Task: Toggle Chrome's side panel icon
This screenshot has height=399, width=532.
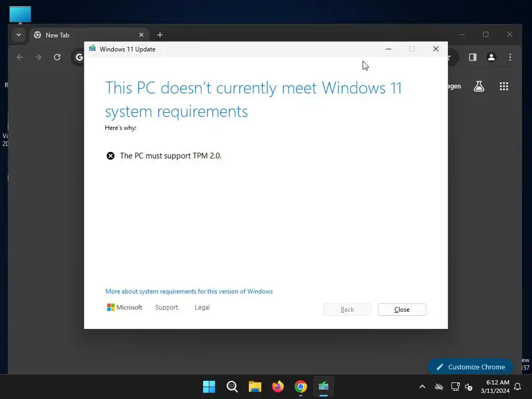Action: point(473,57)
